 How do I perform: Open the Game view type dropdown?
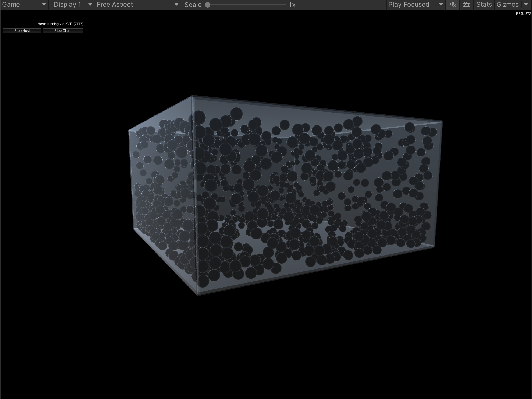(x=24, y=5)
